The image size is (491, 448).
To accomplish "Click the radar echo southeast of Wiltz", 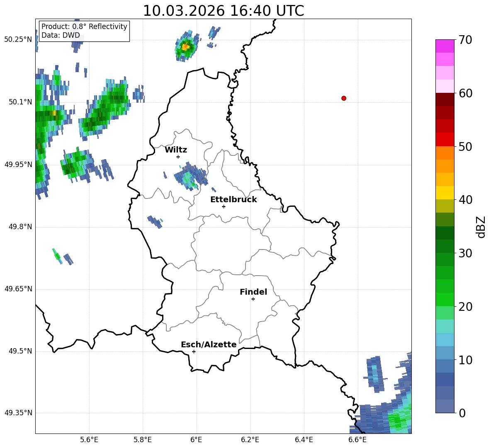I will [190, 176].
